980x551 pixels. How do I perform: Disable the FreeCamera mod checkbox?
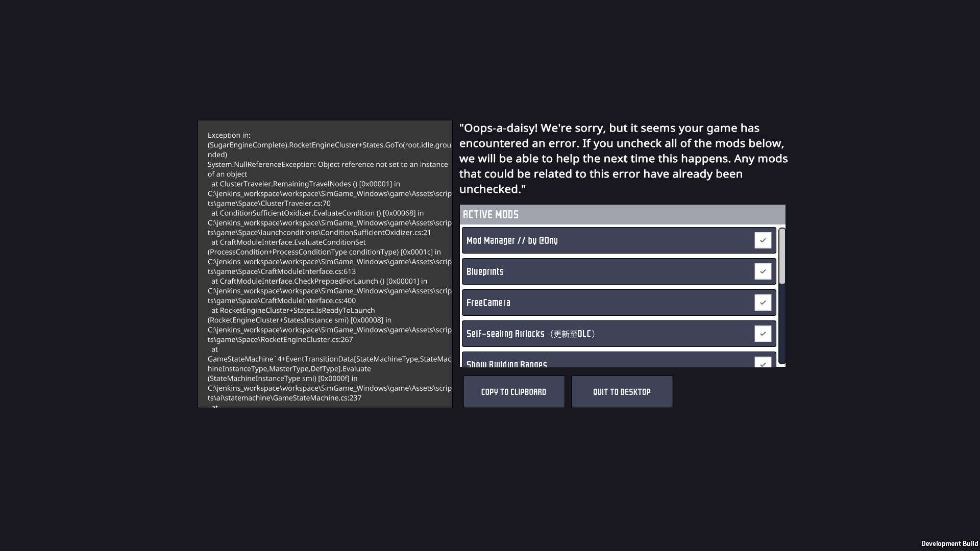tap(763, 303)
